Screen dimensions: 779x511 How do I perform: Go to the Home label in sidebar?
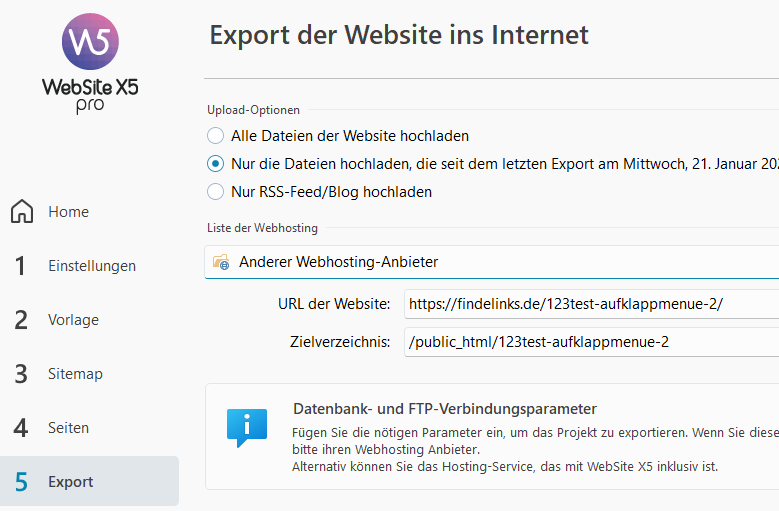click(68, 212)
